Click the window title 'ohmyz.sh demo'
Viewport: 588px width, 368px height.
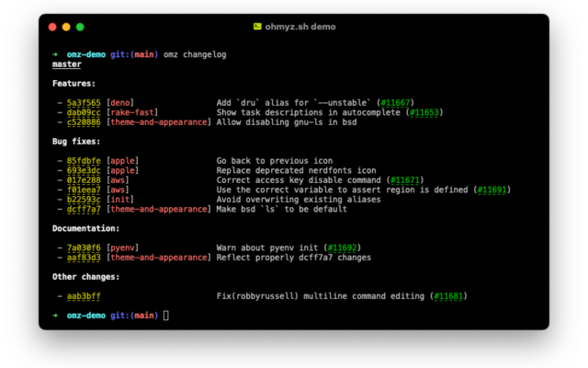[x=300, y=27]
